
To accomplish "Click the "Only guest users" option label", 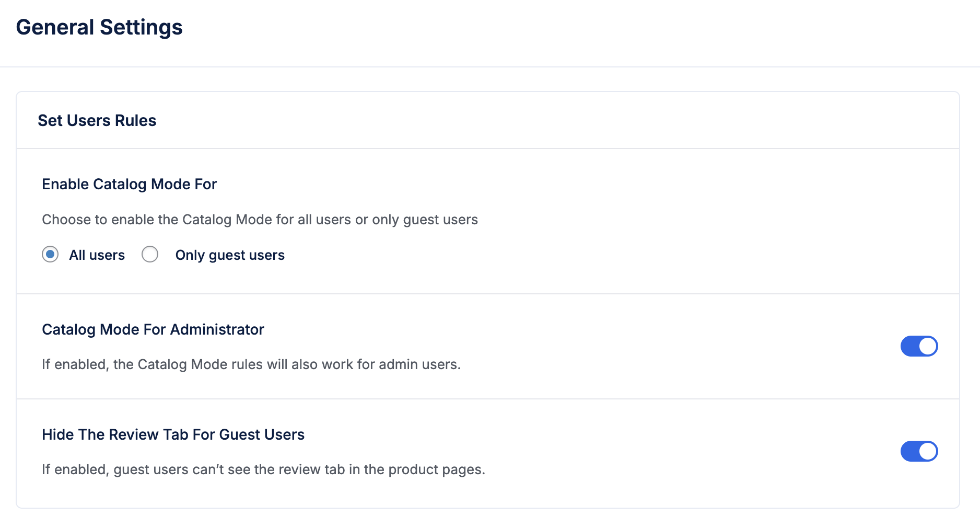I will coord(230,255).
